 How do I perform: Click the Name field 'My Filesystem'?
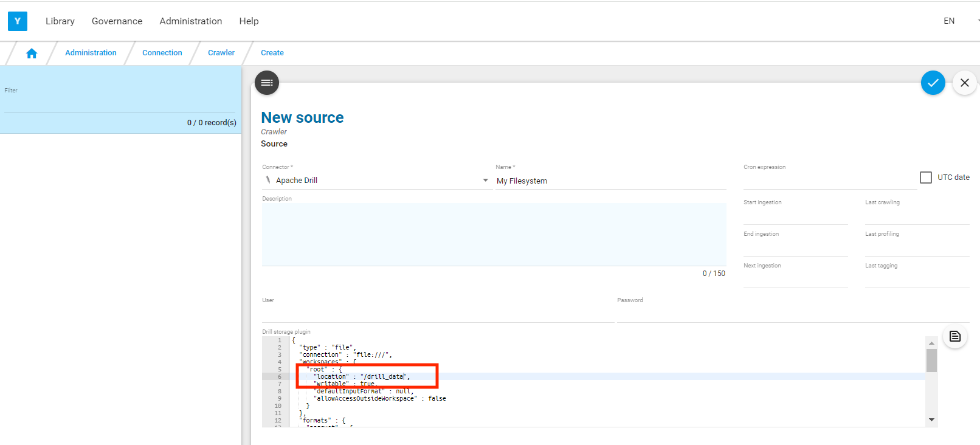click(611, 181)
